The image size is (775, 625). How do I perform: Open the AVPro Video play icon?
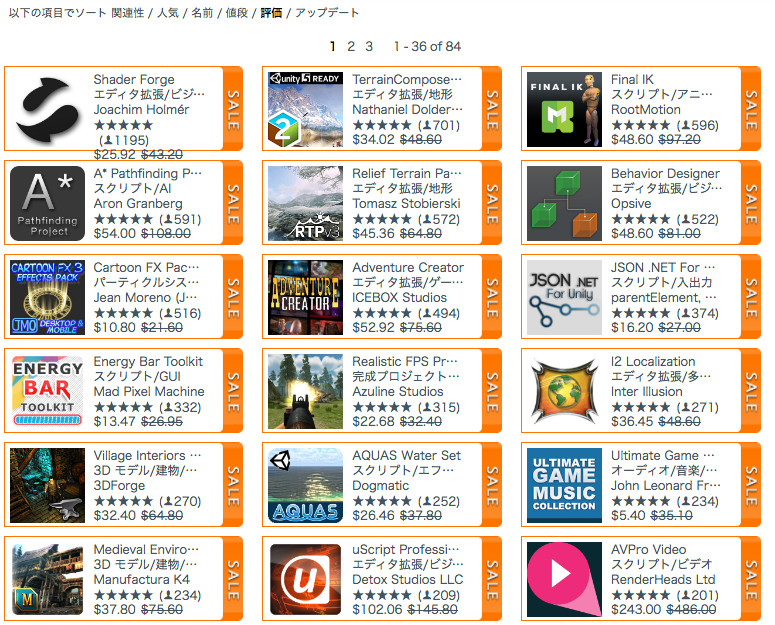point(564,579)
